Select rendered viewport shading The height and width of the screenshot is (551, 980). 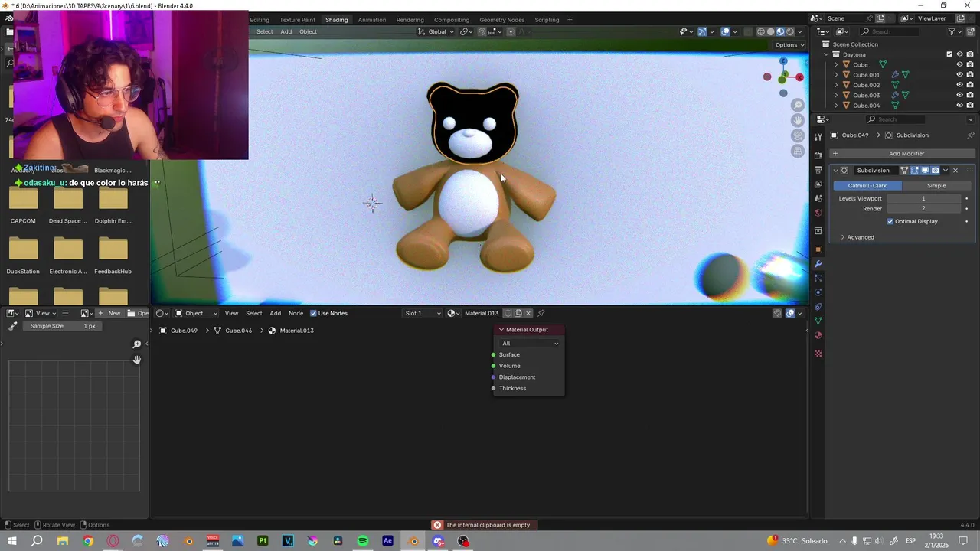pyautogui.click(x=790, y=31)
